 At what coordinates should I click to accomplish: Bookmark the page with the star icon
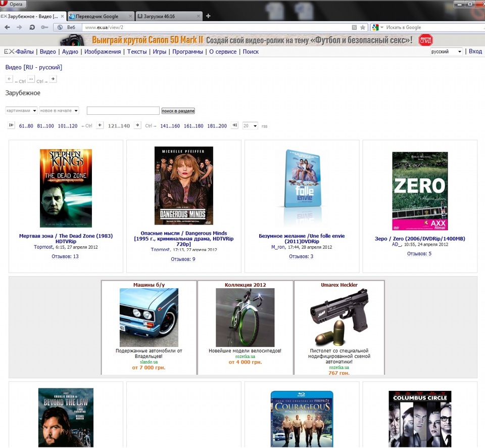click(x=363, y=27)
